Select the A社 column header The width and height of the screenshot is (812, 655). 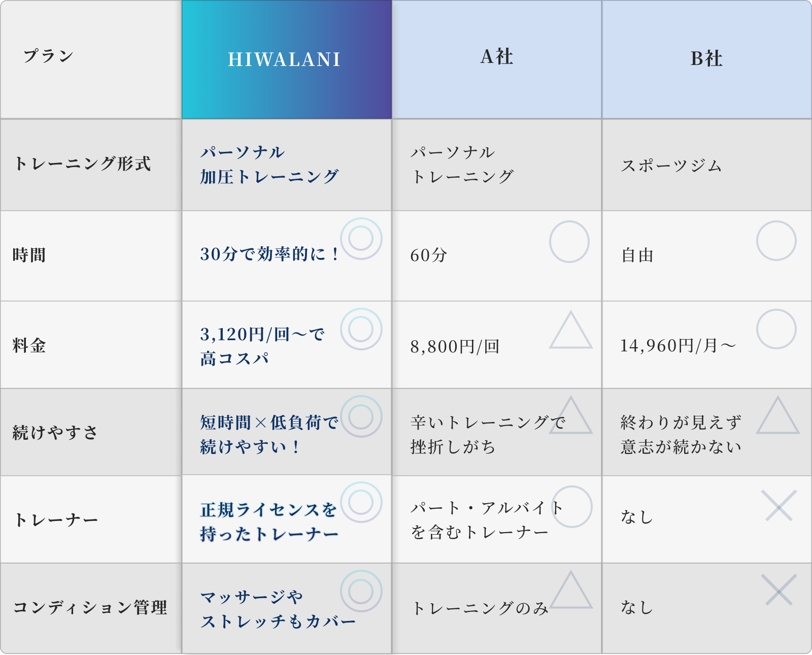pos(497,59)
